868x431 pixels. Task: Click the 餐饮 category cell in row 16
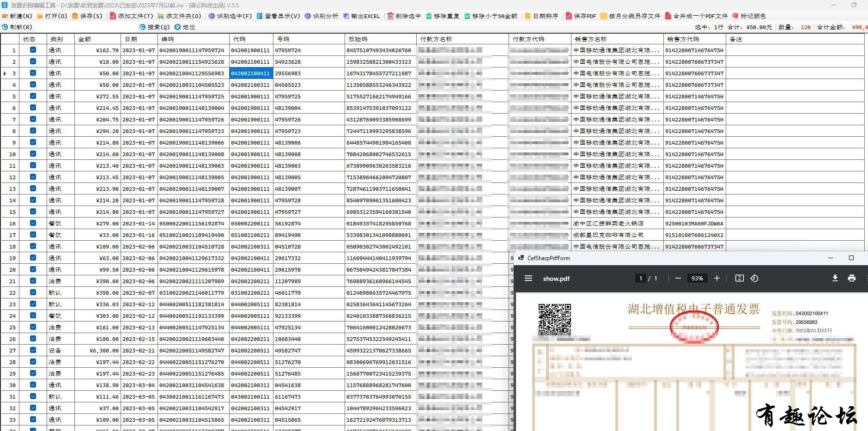pos(61,224)
